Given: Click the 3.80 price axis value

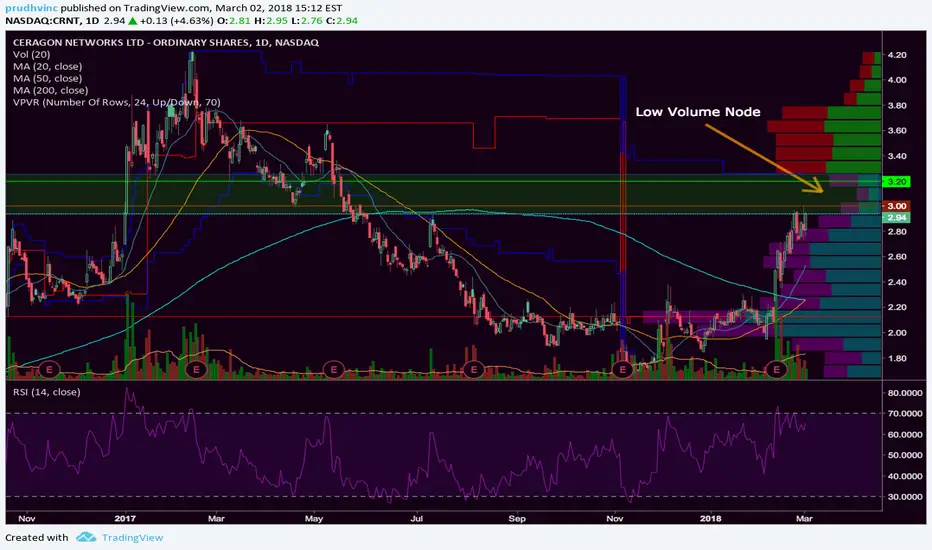Looking at the screenshot, I should 897,106.
